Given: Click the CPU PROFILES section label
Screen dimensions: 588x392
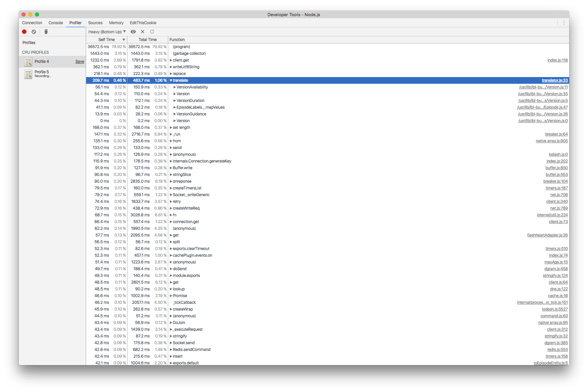Looking at the screenshot, I should [x=35, y=52].
